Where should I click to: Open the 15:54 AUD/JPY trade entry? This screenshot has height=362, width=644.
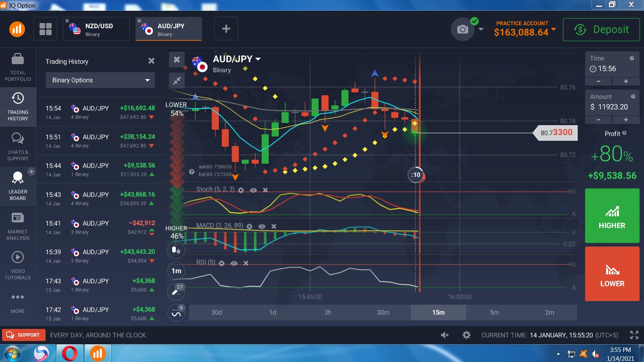[x=101, y=112]
